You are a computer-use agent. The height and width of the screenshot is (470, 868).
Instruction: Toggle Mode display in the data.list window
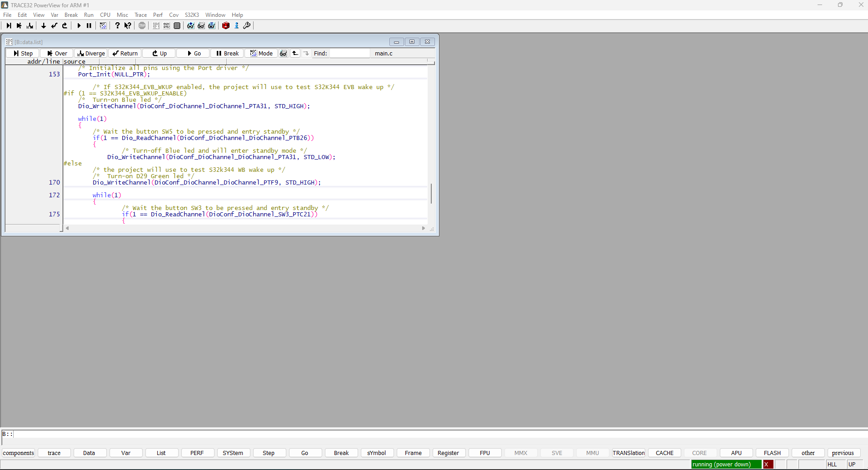[x=261, y=53]
